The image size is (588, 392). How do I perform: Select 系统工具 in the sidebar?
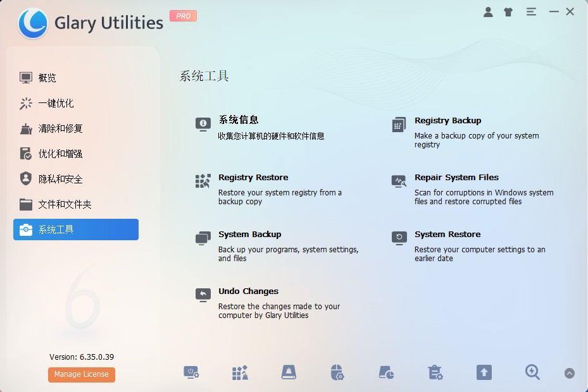coord(76,230)
